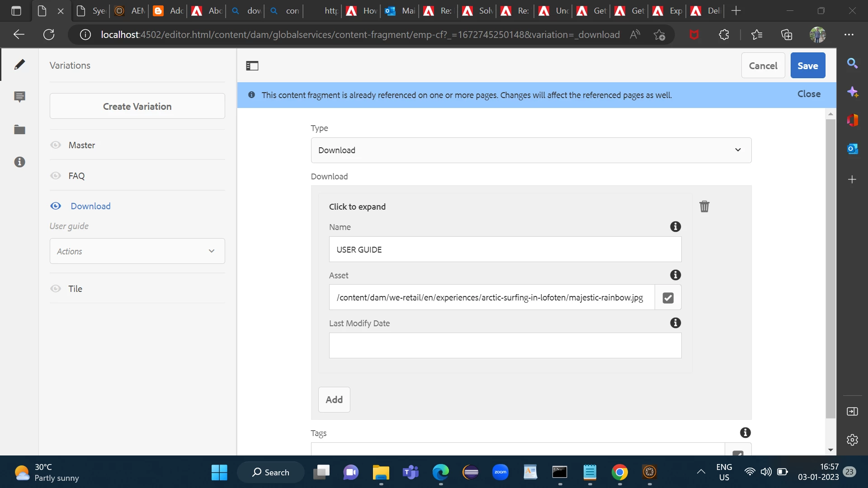Open the Asset path picker
This screenshot has width=868, height=488.
coord(668,298)
